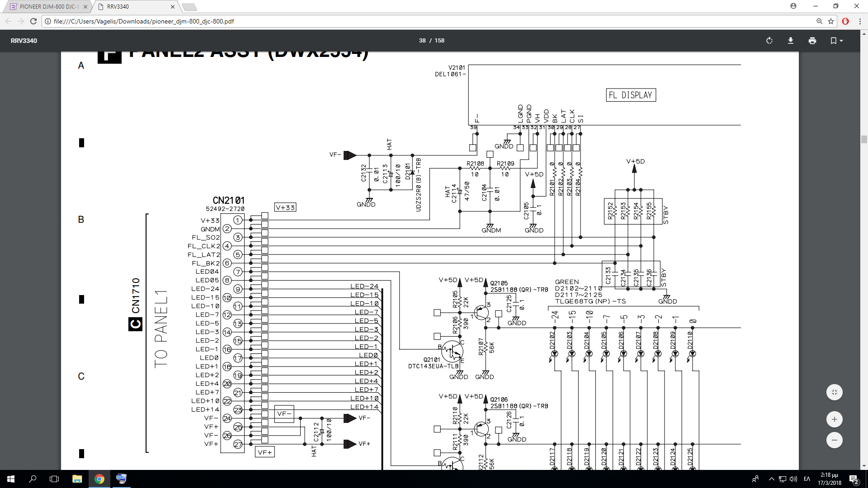Close the RRV3340 tab

click(x=173, y=7)
